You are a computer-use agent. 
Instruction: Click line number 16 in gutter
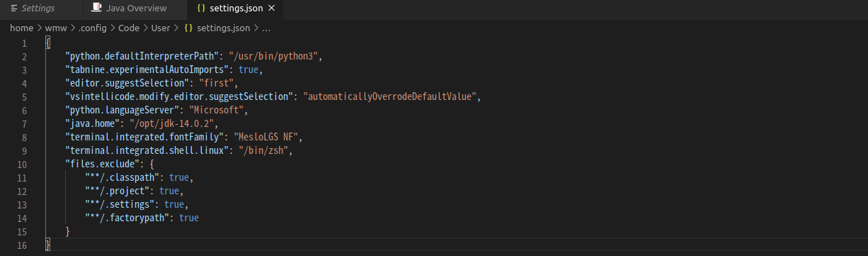point(22,245)
